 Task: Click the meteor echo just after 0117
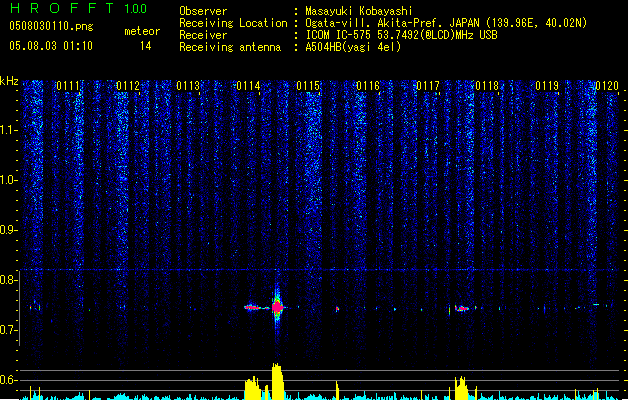click(x=462, y=309)
